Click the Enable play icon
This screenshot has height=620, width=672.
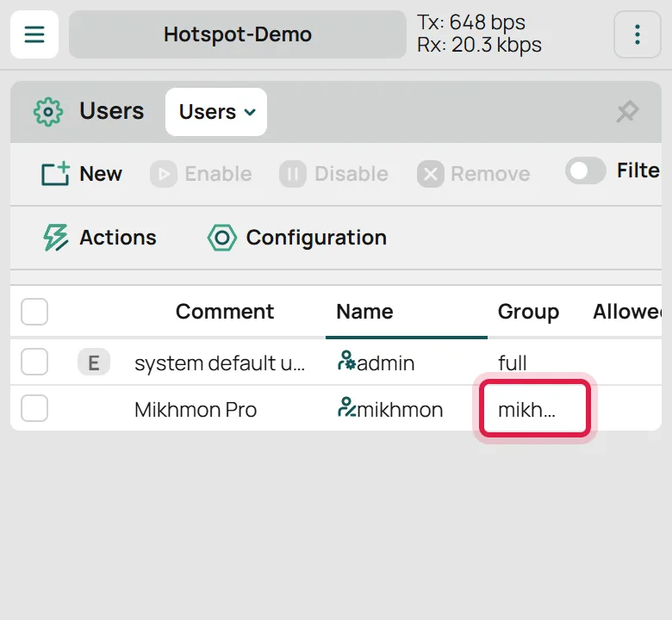(x=164, y=174)
